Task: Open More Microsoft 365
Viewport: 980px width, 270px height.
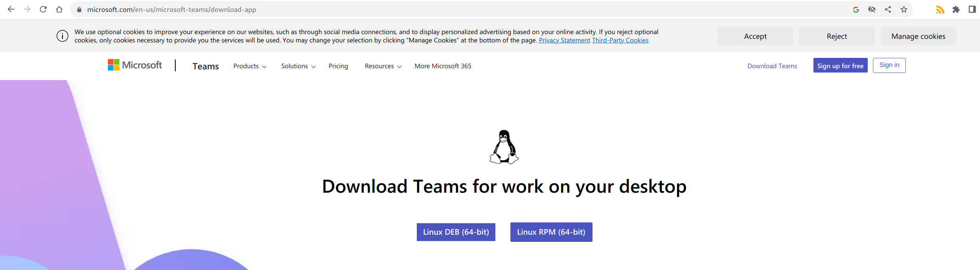Action: pyautogui.click(x=443, y=66)
